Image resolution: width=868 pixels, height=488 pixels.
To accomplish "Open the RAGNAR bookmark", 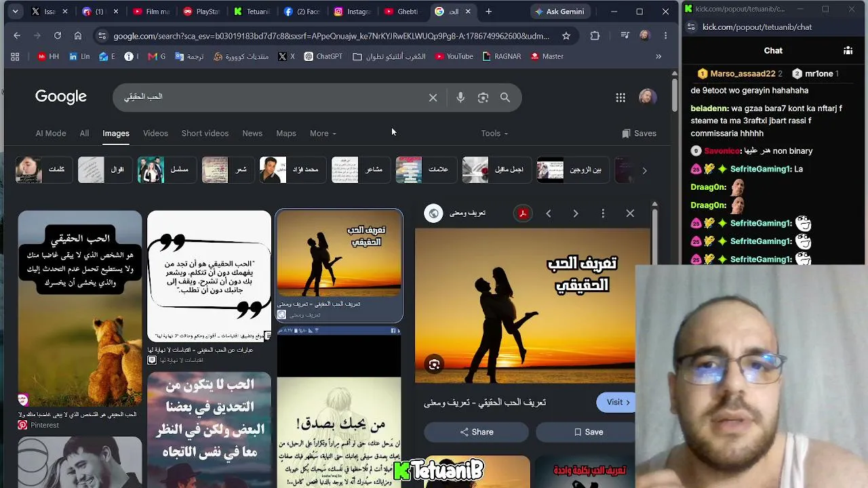I will point(502,56).
